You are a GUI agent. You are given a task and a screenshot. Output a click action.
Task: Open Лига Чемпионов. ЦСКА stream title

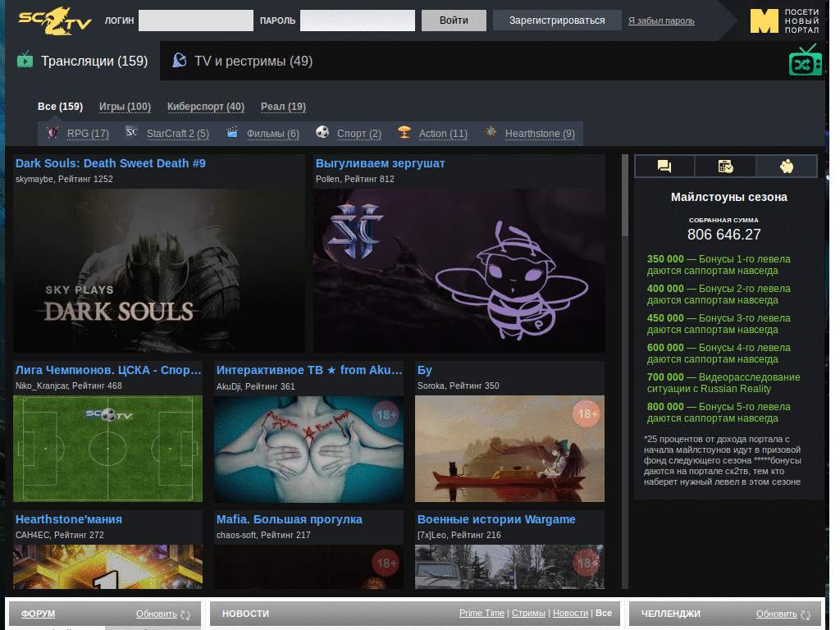pos(108,370)
